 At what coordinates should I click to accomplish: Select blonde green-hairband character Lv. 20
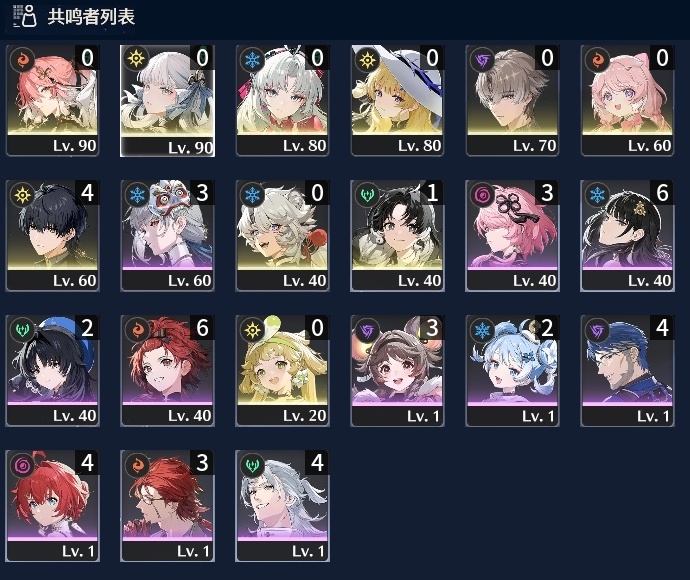(282, 371)
